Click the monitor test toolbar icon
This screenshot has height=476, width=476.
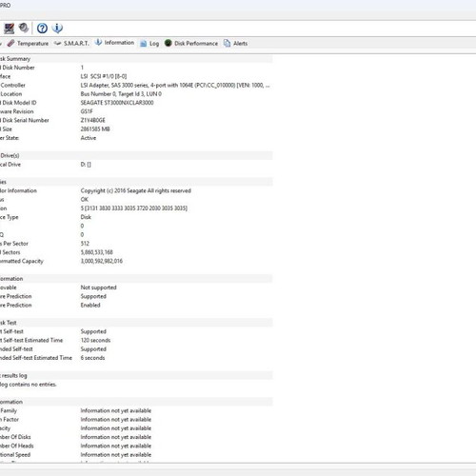coord(9,29)
